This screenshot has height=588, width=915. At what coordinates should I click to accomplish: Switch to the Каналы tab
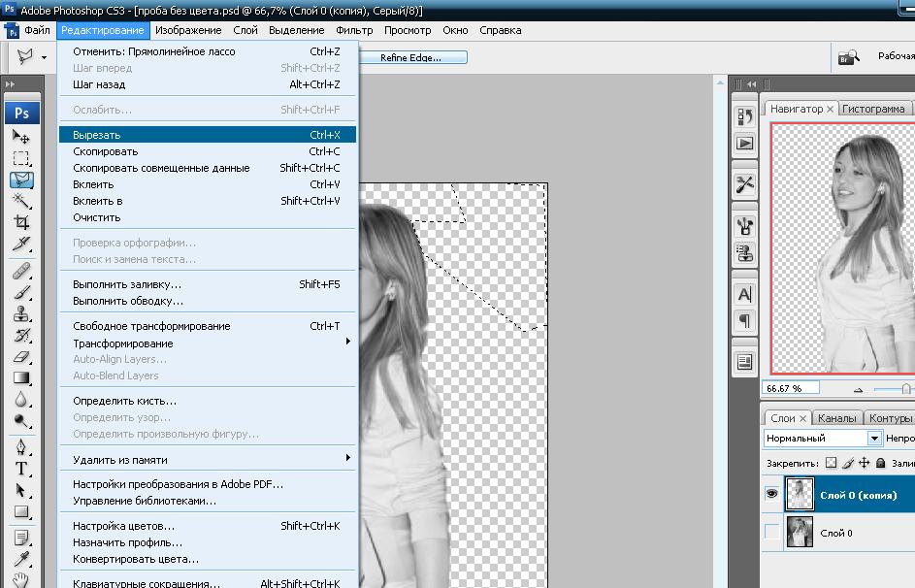(836, 418)
